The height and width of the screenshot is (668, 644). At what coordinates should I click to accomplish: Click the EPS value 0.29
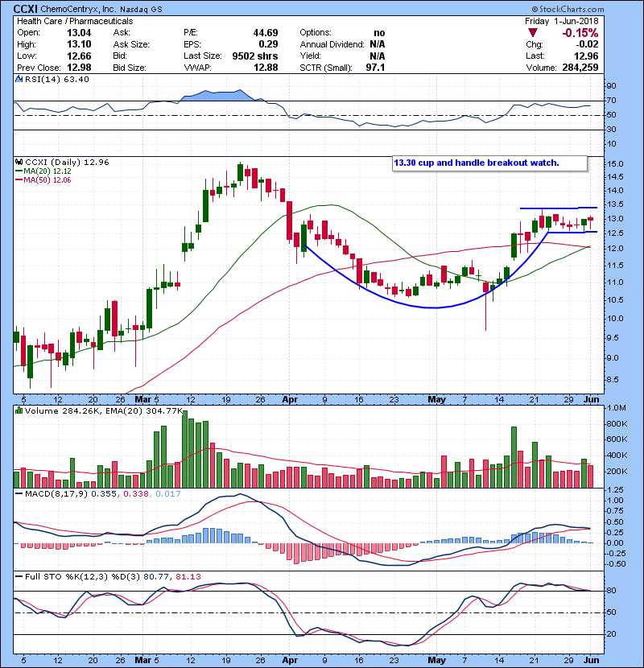tap(268, 44)
